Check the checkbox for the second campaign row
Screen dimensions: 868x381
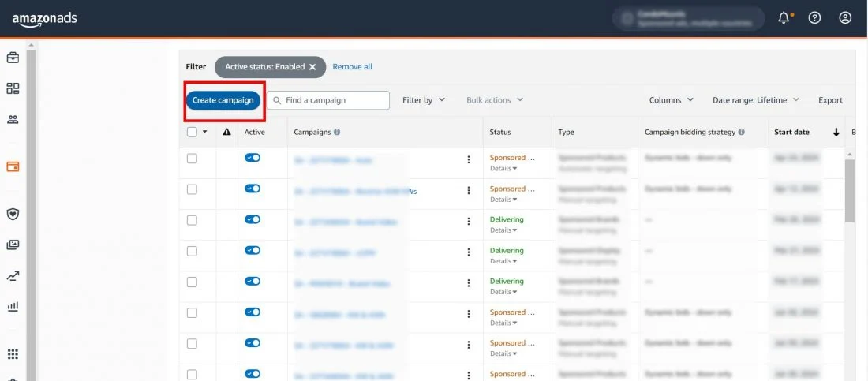(x=192, y=189)
